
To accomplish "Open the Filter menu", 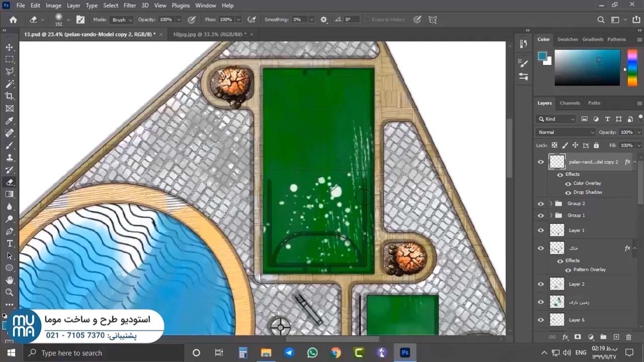I will pos(129,6).
